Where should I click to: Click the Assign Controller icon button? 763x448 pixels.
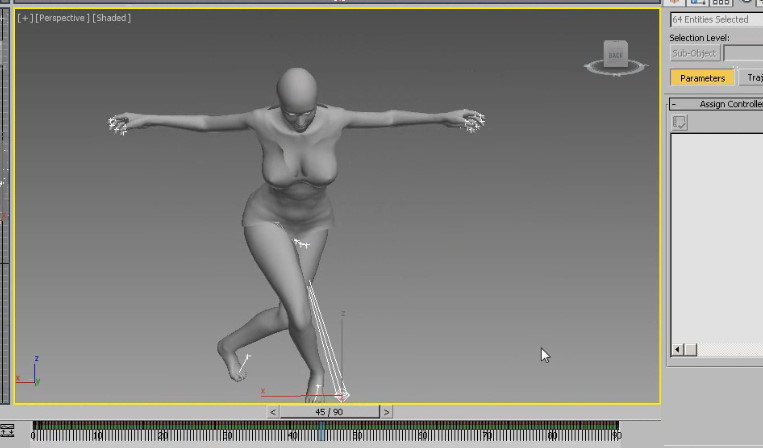point(680,122)
